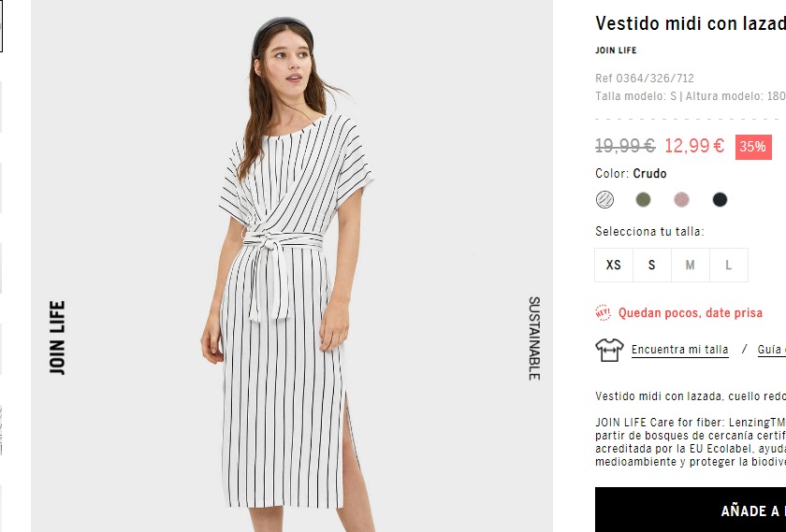Click the JOIN LIFE label under title
The image size is (786, 532).
616,50
